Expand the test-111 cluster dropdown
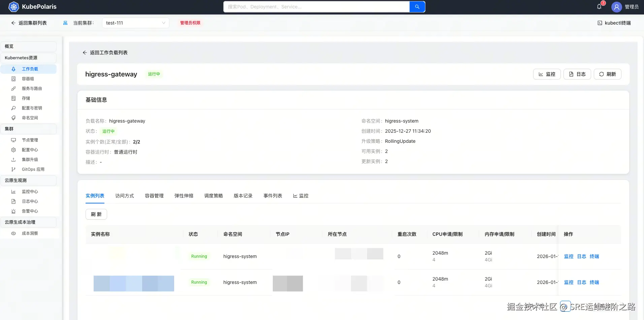644x320 pixels. point(135,23)
